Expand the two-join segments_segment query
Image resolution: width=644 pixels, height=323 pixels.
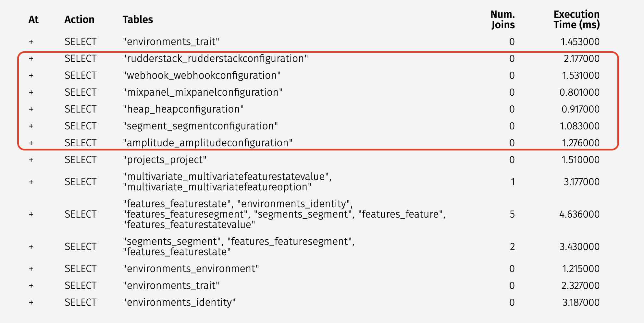pyautogui.click(x=31, y=247)
